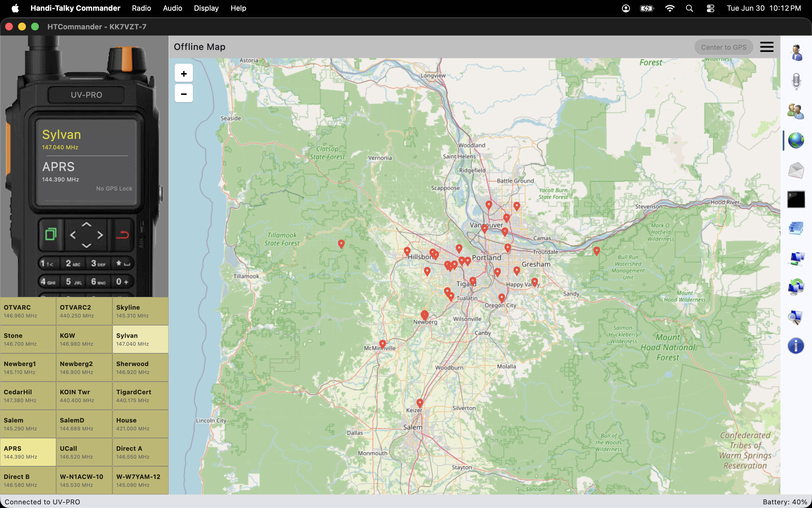Select the Skyline 145.310 MHz channel
The height and width of the screenshot is (508, 812).
140,311
